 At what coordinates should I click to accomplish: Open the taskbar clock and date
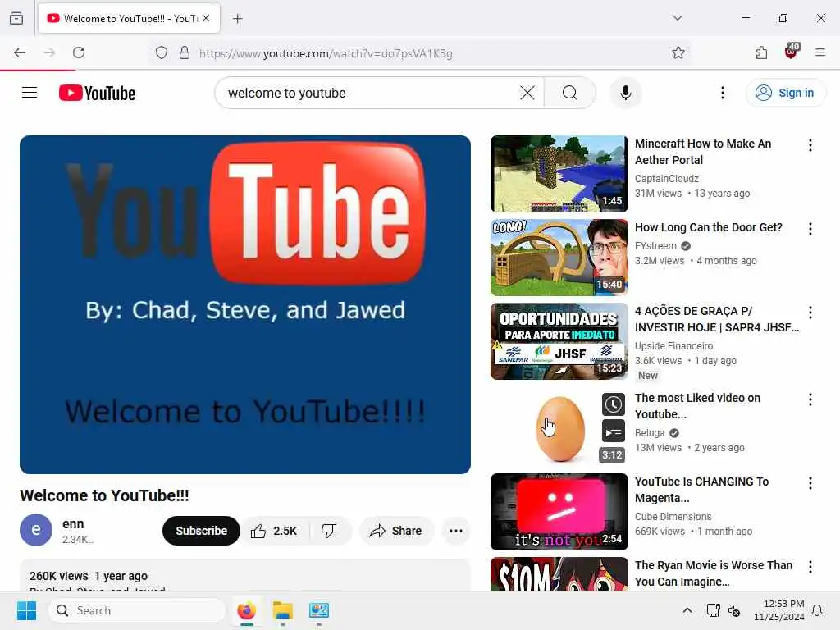tap(778, 610)
